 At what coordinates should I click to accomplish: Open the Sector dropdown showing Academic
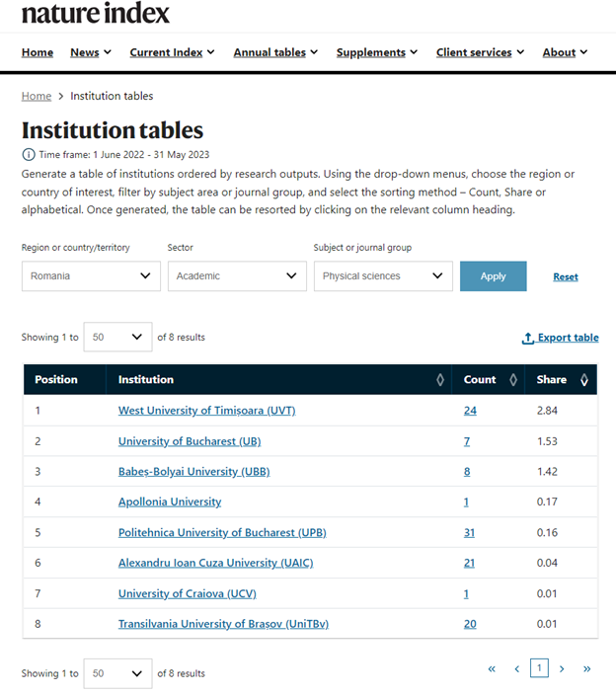[237, 276]
